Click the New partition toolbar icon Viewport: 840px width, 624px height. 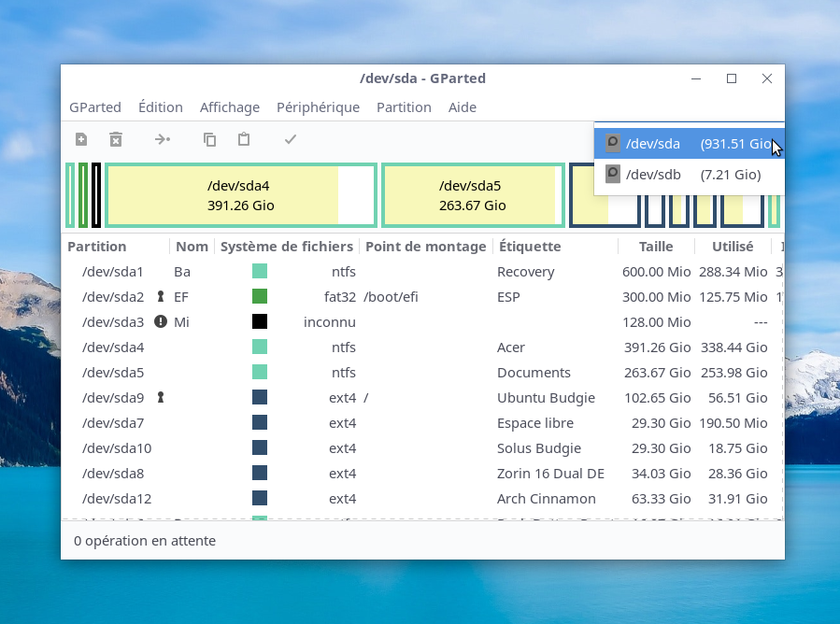(x=81, y=139)
